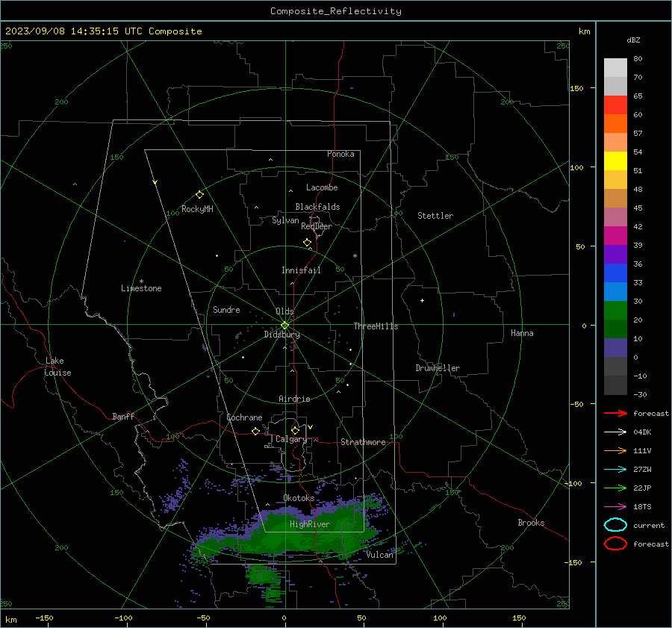Click the Limestone label
The width and height of the screenshot is (672, 628).
141,288
